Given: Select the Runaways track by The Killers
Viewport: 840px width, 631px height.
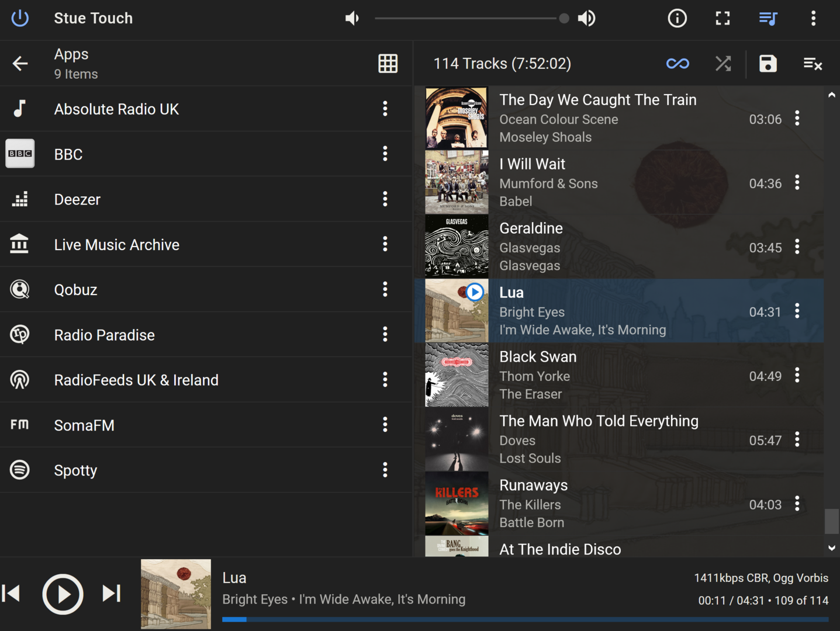Looking at the screenshot, I should pos(619,504).
